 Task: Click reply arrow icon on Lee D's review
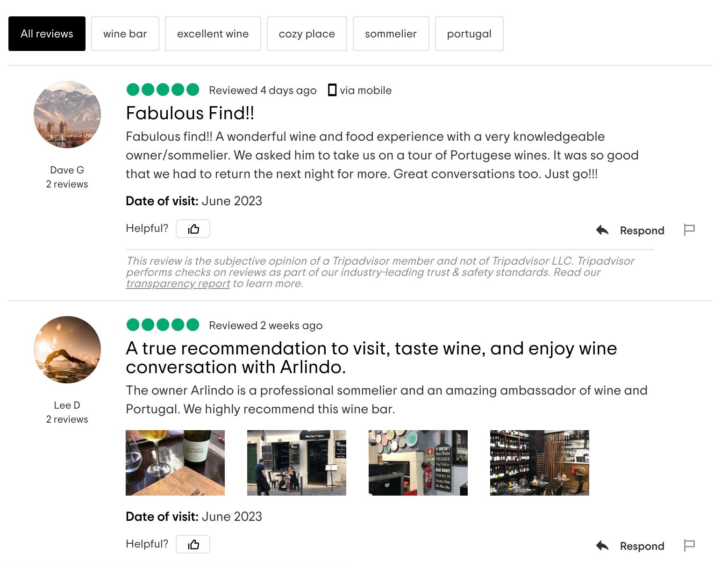click(602, 546)
